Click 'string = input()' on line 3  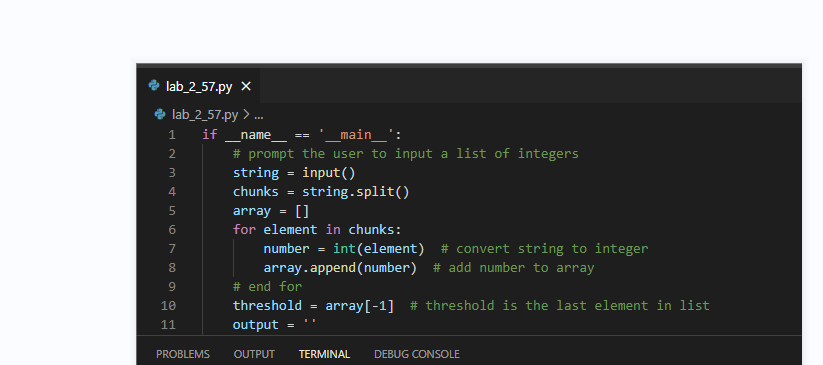pos(294,173)
